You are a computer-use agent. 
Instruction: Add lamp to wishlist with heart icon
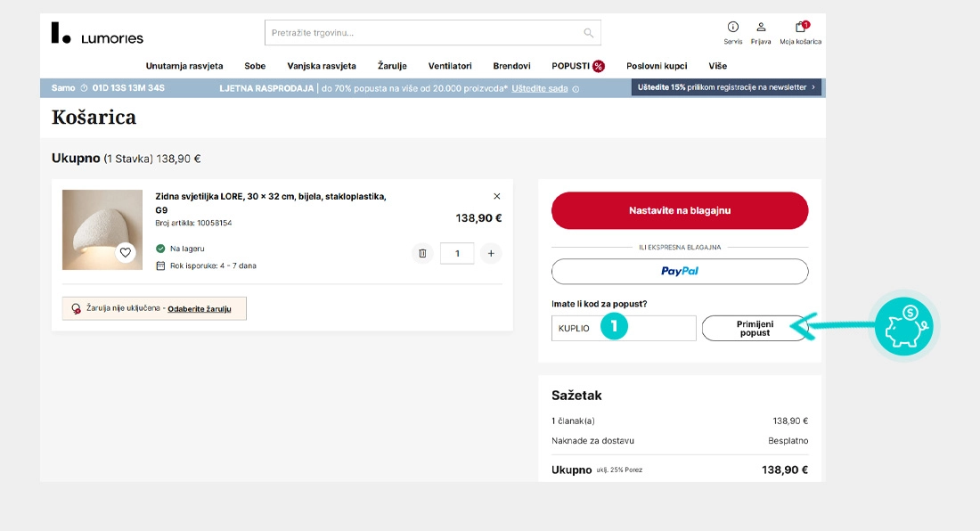coord(126,252)
